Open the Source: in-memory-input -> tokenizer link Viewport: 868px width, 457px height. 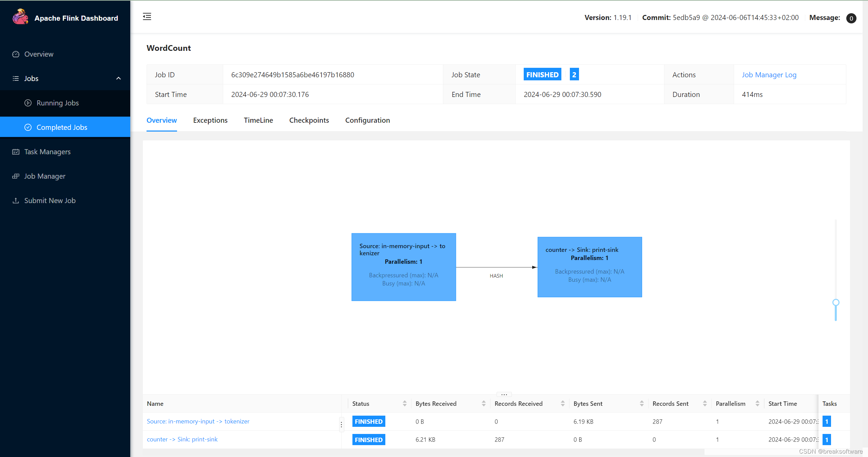point(198,421)
